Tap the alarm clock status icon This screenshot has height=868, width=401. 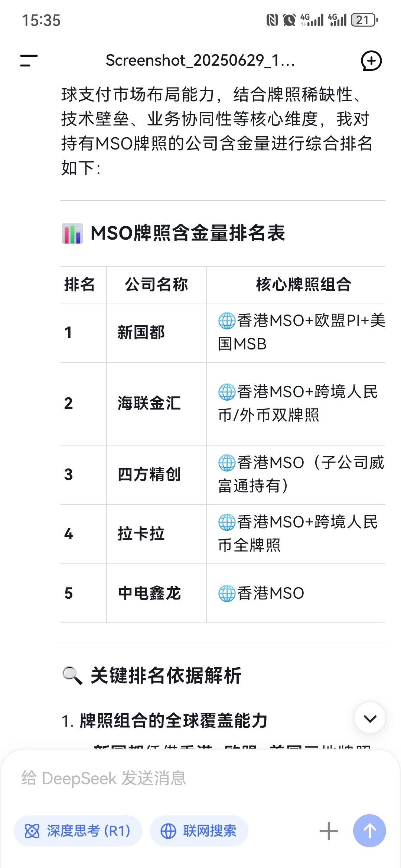289,20
